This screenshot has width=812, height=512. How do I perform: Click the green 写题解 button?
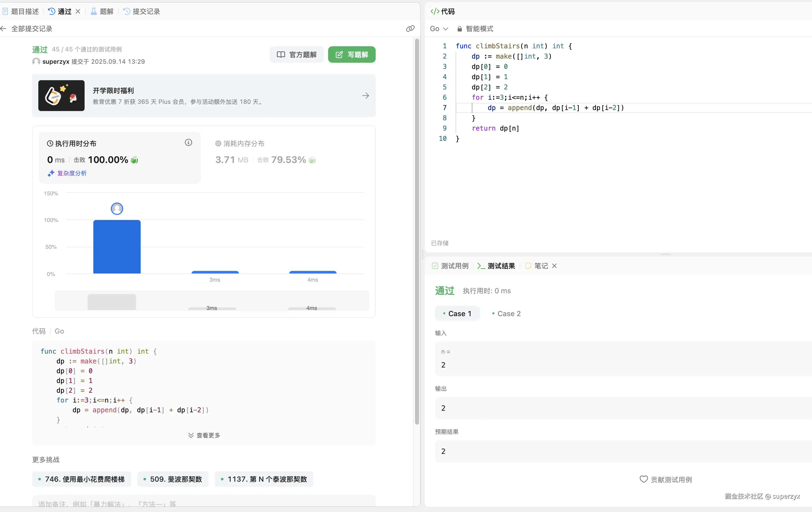[351, 54]
